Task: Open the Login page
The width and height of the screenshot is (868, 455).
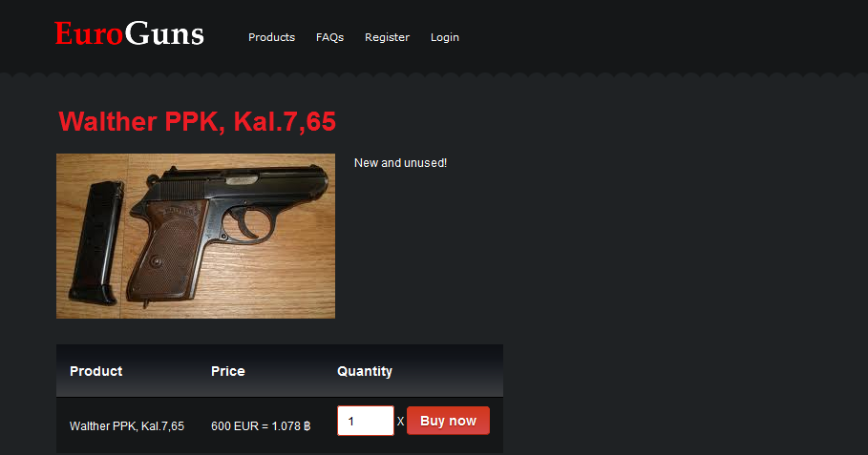Action: pos(445,37)
